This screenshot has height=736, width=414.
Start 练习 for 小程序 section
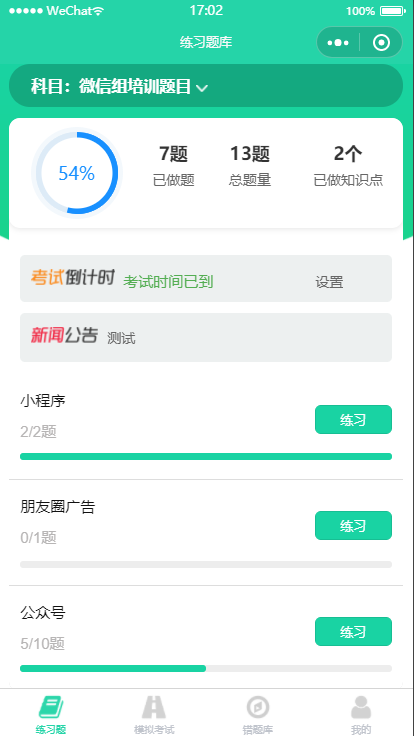353,420
